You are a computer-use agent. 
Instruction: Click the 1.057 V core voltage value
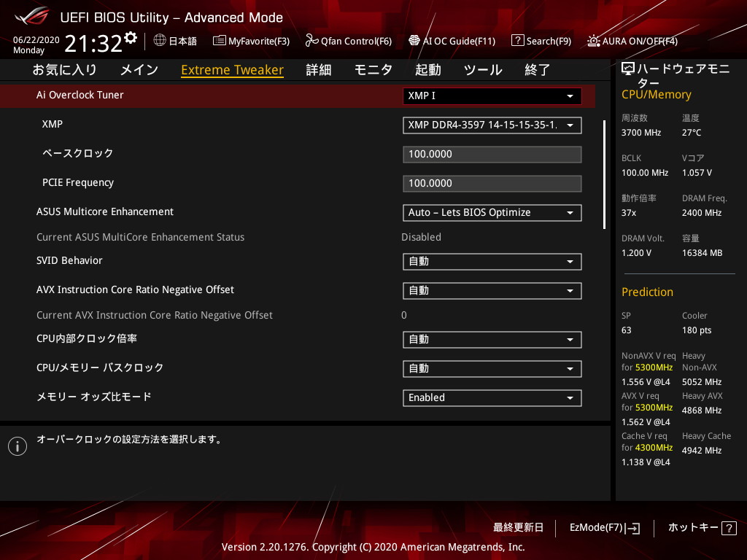[x=697, y=173]
